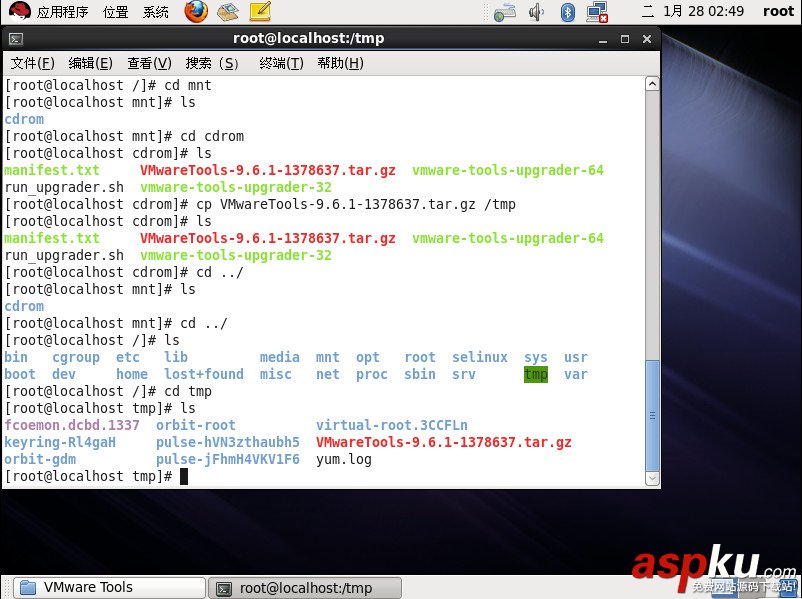Open the 编辑(E) terminal menu
Screen dimensions: 802x599
pyautogui.click(x=91, y=63)
